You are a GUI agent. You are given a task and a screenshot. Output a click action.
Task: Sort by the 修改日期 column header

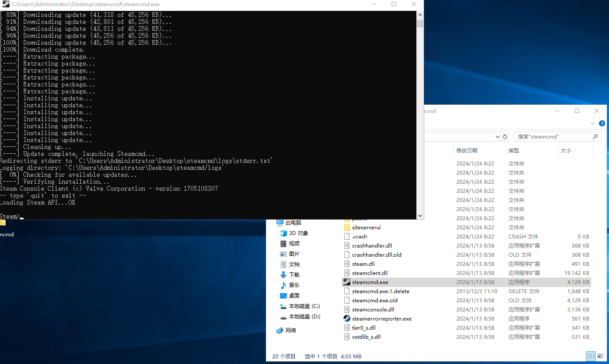click(467, 150)
